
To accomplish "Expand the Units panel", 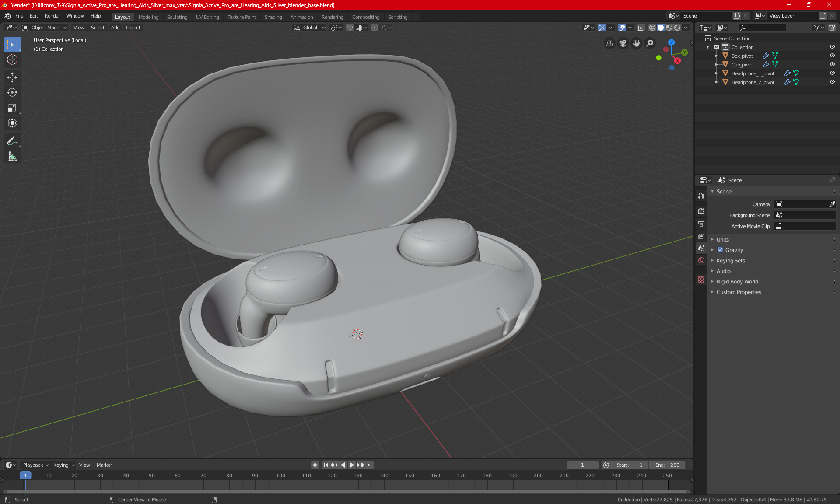I will coord(723,240).
